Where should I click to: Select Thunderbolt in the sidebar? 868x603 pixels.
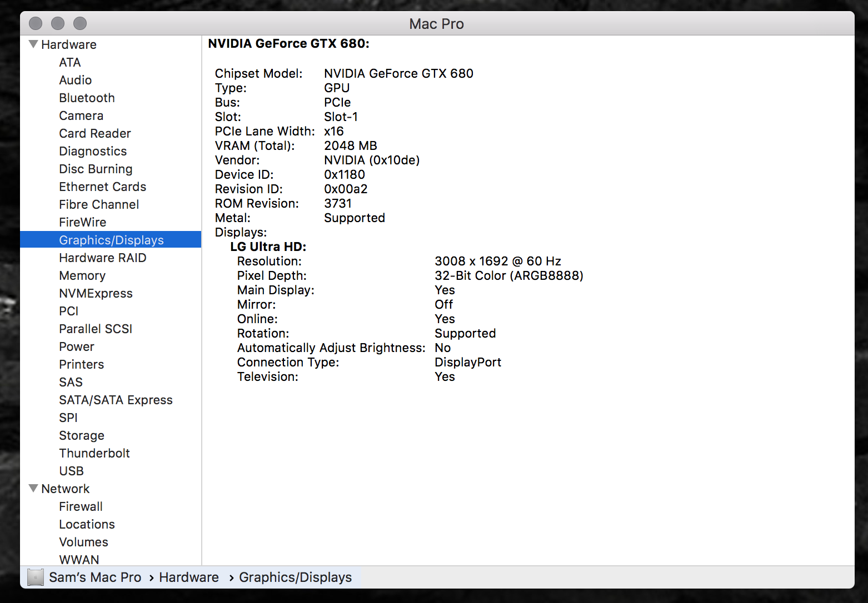pos(94,453)
